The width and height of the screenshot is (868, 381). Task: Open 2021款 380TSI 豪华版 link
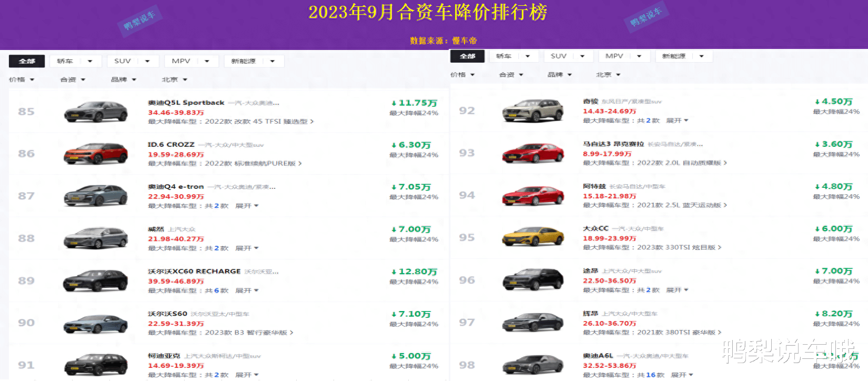[679, 333]
